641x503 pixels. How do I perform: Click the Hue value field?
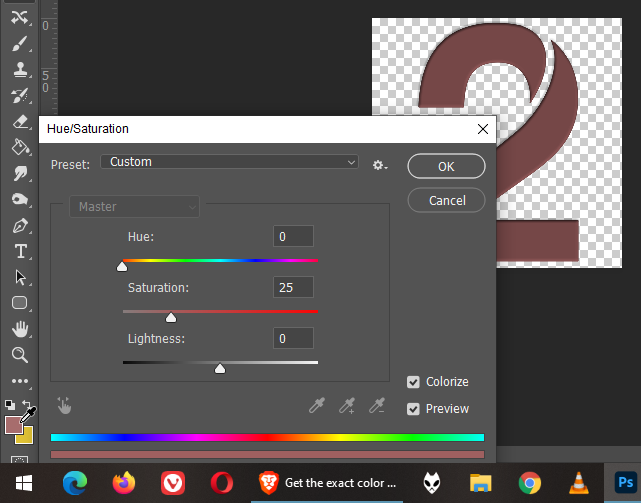tap(294, 236)
